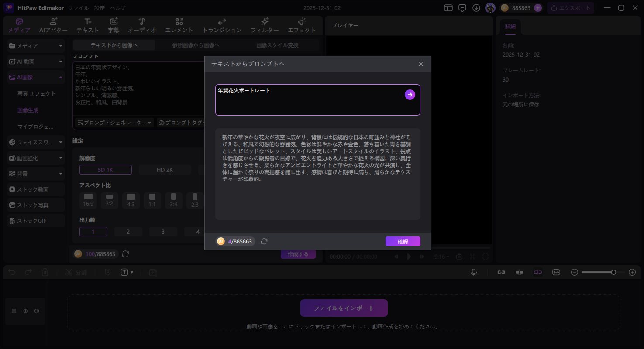The width and height of the screenshot is (644, 349).
Task: Click the 確認 button in the dialog
Action: (403, 241)
